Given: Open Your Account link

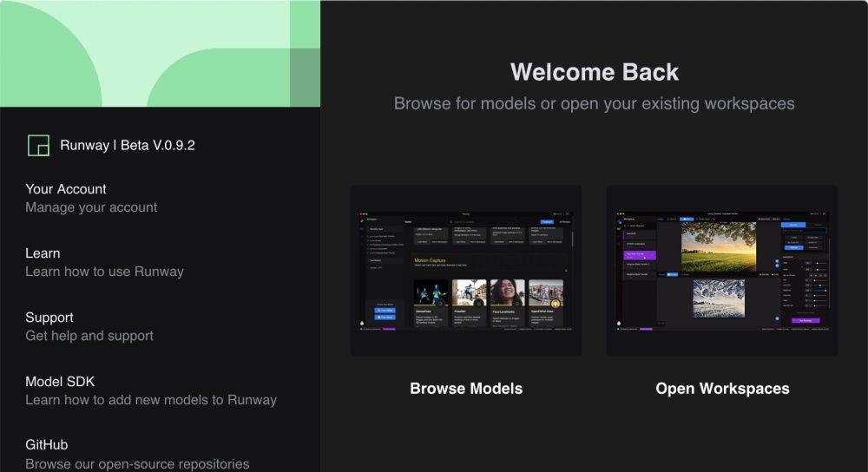Looking at the screenshot, I should [65, 189].
